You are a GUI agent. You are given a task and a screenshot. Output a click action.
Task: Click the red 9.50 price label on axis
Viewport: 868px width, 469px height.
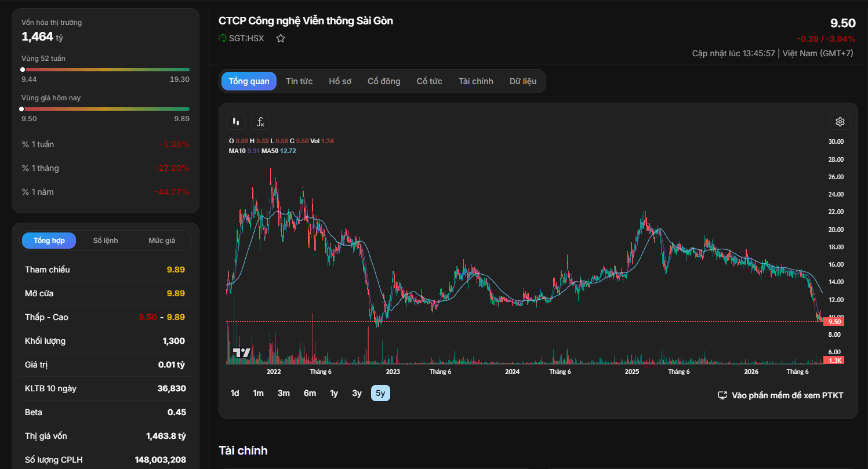click(x=834, y=322)
